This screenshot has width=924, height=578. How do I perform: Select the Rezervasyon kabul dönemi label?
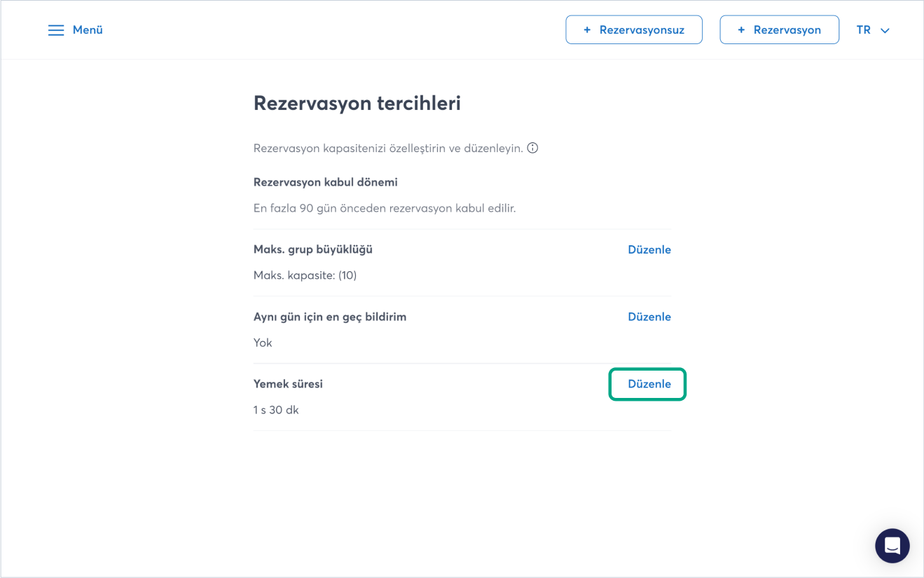(325, 182)
